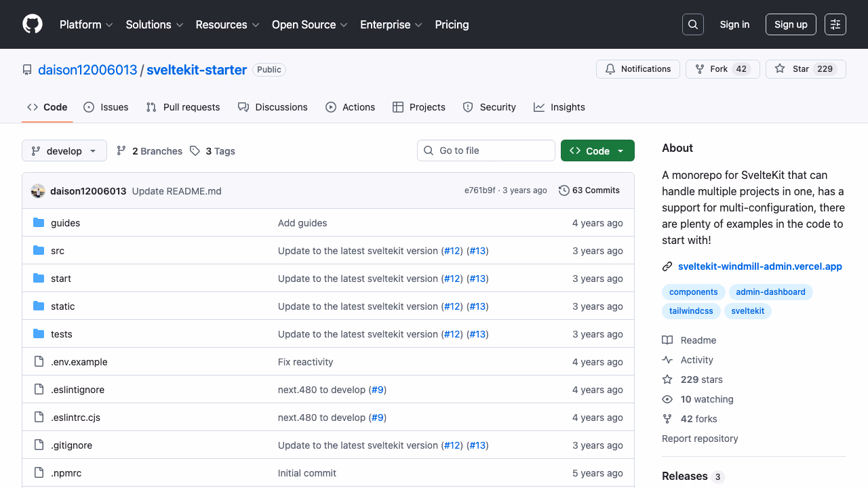868x488 pixels.
Task: Open commit history via the clock icon
Action: point(564,190)
